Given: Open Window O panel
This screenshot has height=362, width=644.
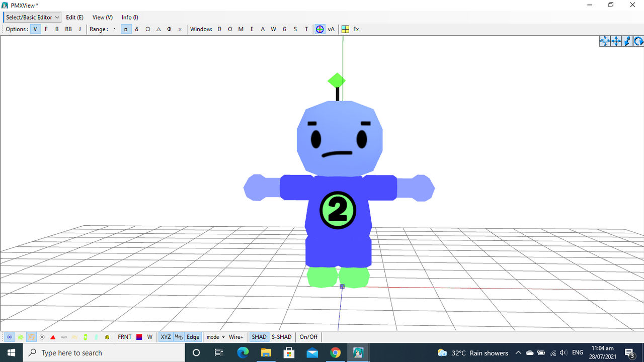Looking at the screenshot, I should pyautogui.click(x=230, y=29).
